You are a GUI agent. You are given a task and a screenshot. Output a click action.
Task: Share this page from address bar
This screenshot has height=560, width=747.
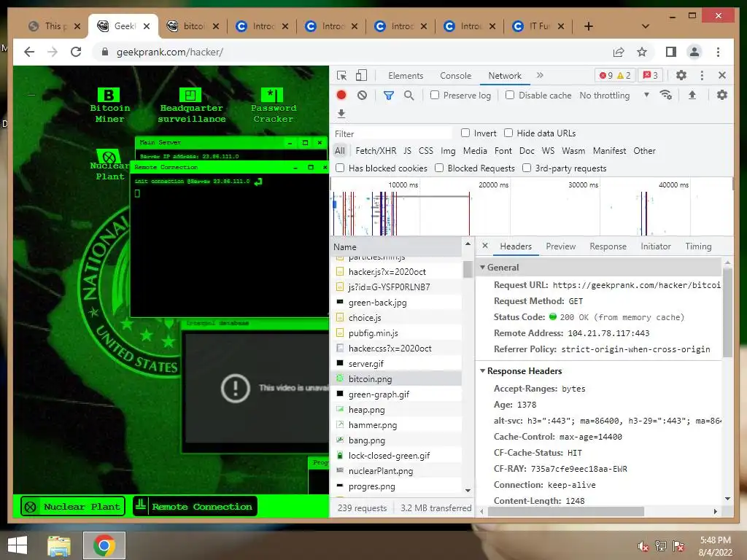click(619, 52)
